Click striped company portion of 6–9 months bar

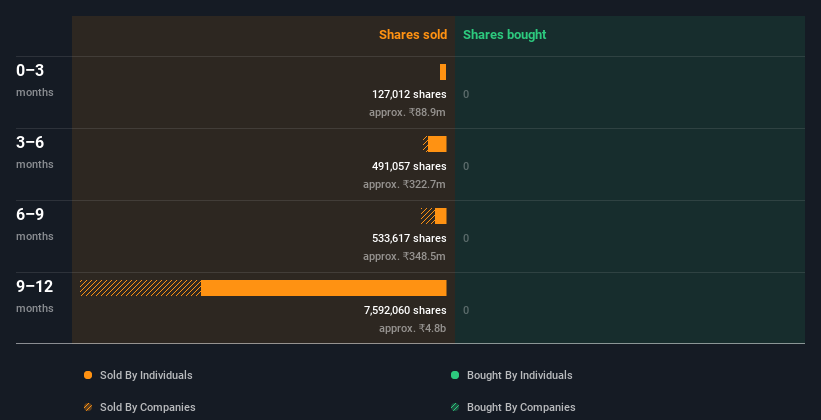pyautogui.click(x=428, y=216)
